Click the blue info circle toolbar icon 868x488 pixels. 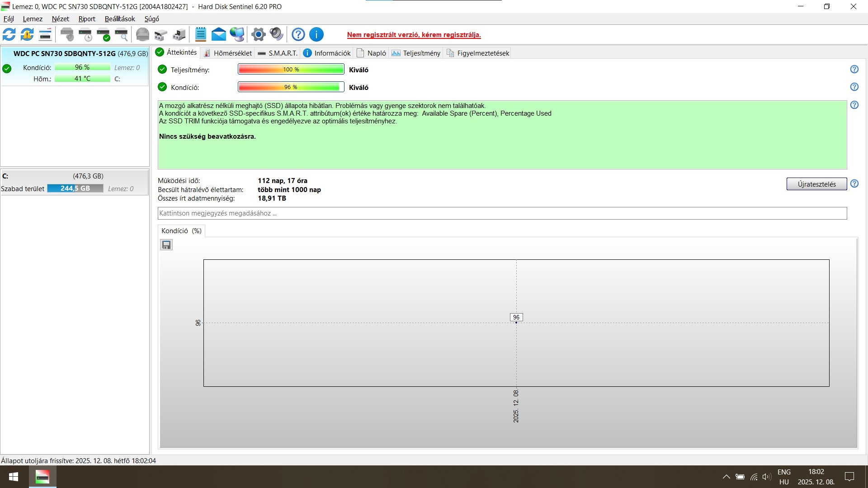pyautogui.click(x=316, y=34)
